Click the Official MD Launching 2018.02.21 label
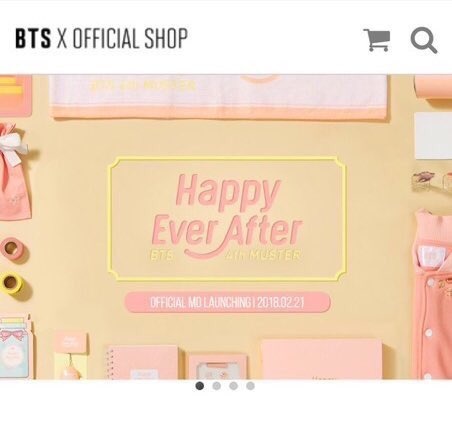This screenshot has height=436, width=452. (227, 302)
